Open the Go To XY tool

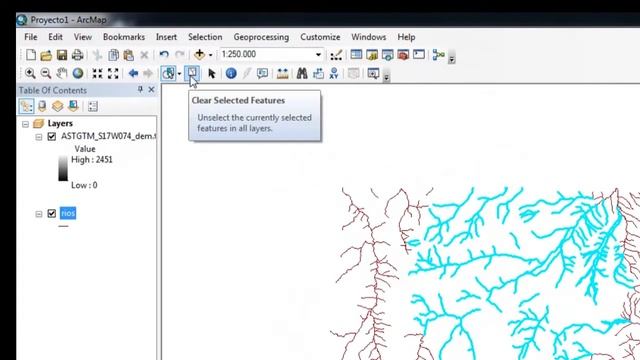334,73
